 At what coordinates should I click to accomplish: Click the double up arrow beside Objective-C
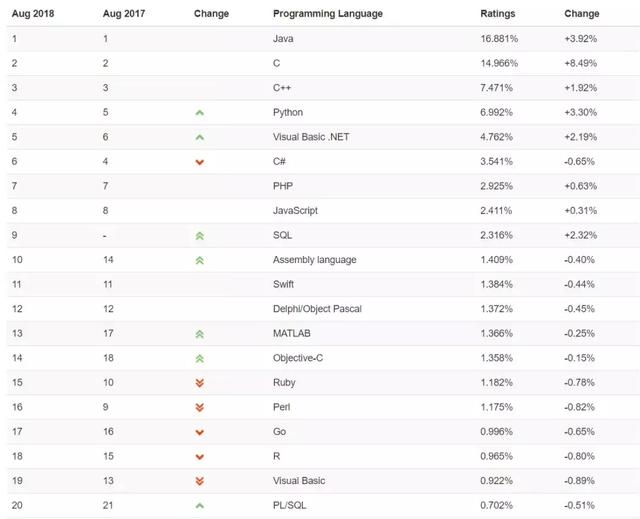(x=200, y=358)
